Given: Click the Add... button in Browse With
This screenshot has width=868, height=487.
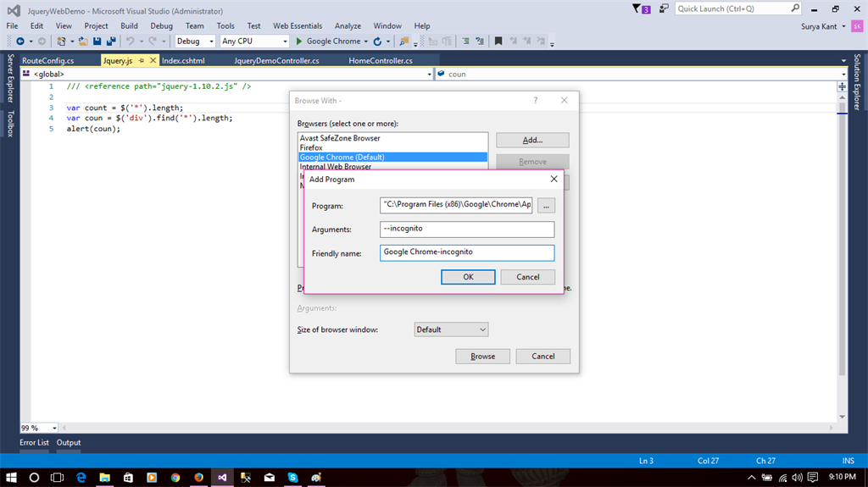Looking at the screenshot, I should point(532,140).
